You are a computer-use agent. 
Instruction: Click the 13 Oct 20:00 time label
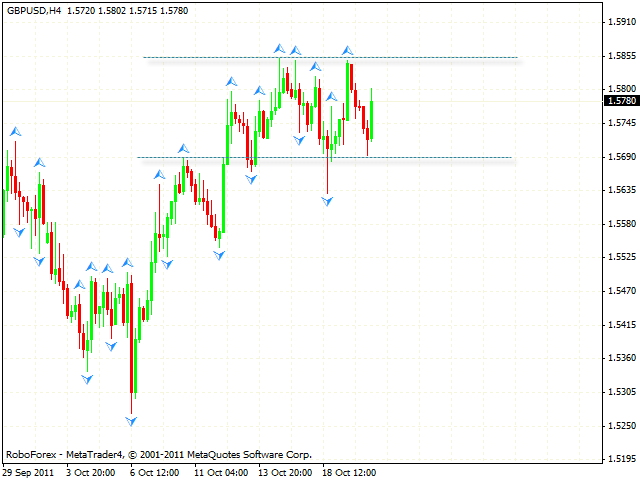pyautogui.click(x=285, y=472)
